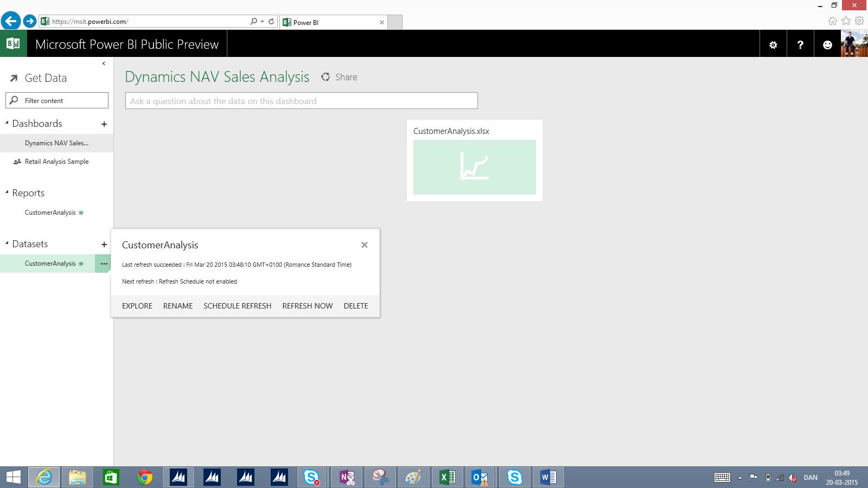Open the CustomerAnalysis.xlsx chart tile
The height and width of the screenshot is (488, 868).
point(474,167)
